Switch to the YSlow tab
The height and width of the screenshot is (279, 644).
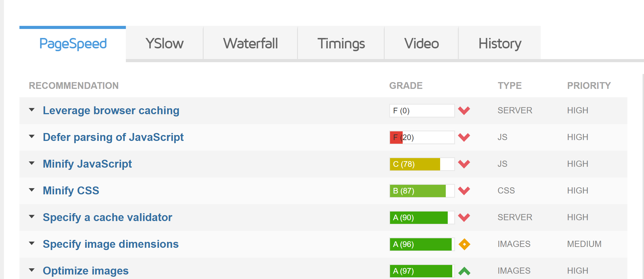164,44
